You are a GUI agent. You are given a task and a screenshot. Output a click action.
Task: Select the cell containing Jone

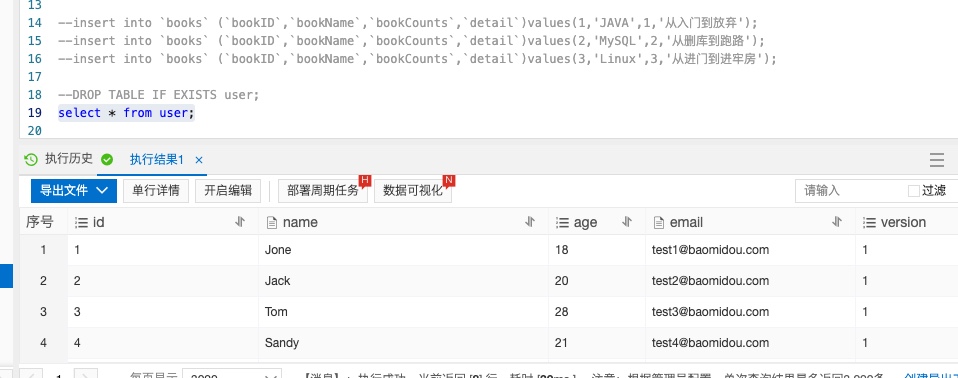[403, 250]
